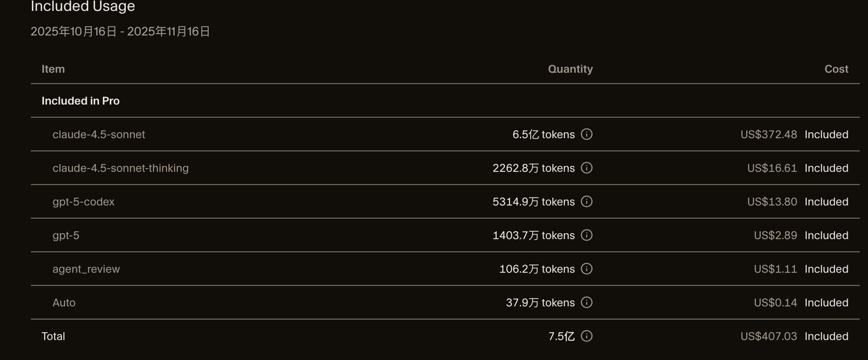Click info icon next to gpt-5-codex tokens
The image size is (868, 360).
[587, 201]
